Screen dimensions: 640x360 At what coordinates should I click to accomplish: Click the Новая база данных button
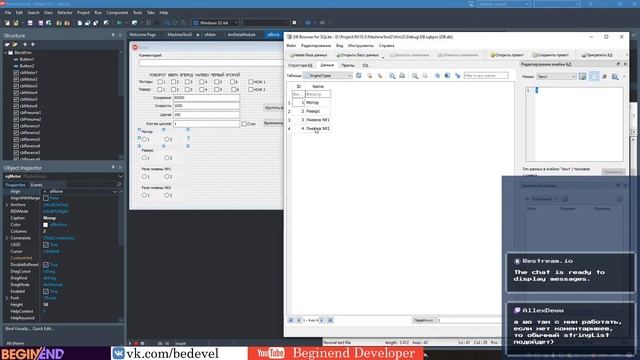308,55
